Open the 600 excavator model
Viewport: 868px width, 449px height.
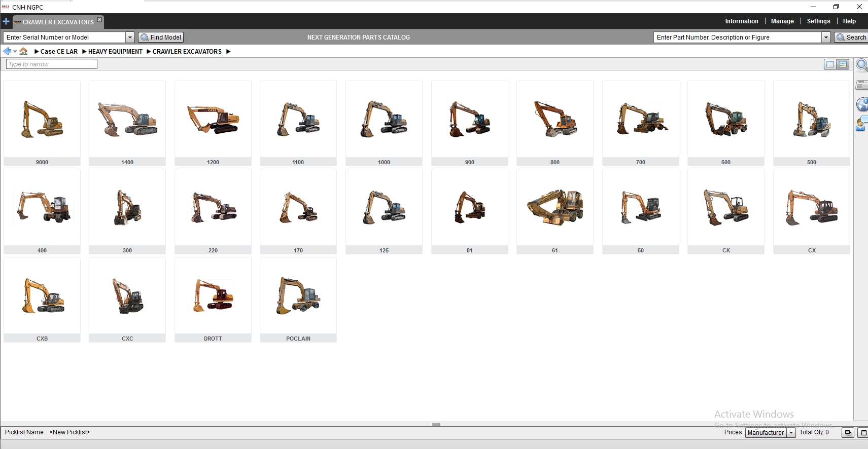pyautogui.click(x=726, y=123)
